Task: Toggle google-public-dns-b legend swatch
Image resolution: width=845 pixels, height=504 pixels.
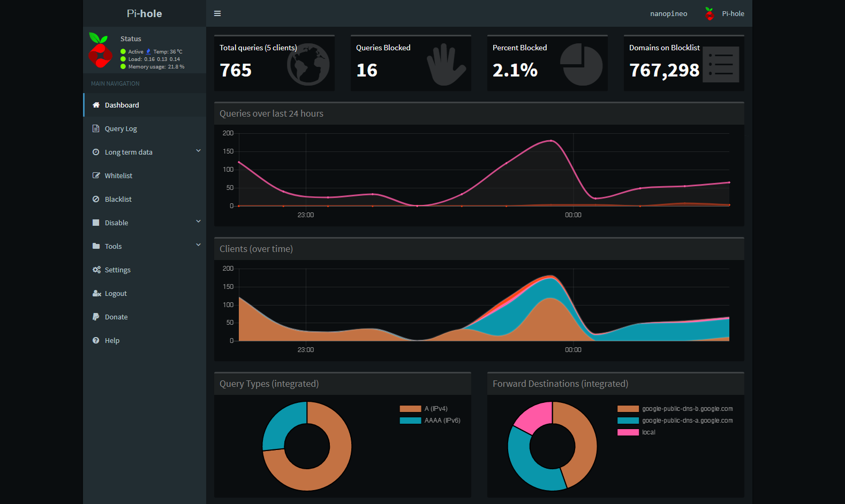Action: [628, 409]
